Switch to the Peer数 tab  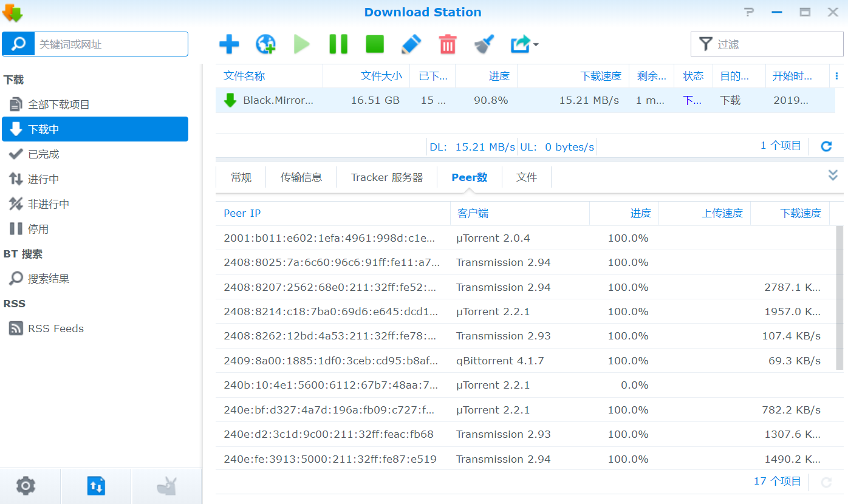[470, 177]
